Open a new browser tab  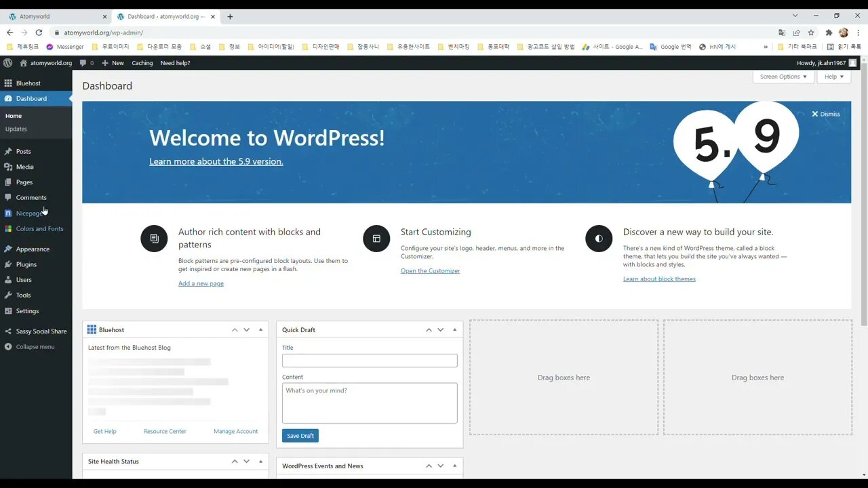pos(230,16)
